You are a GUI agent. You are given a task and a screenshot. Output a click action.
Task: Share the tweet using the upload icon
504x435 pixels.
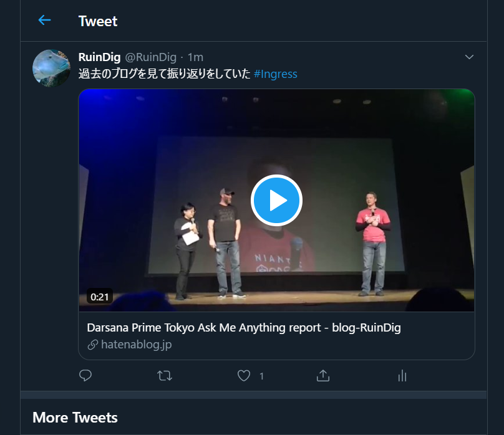tap(323, 375)
